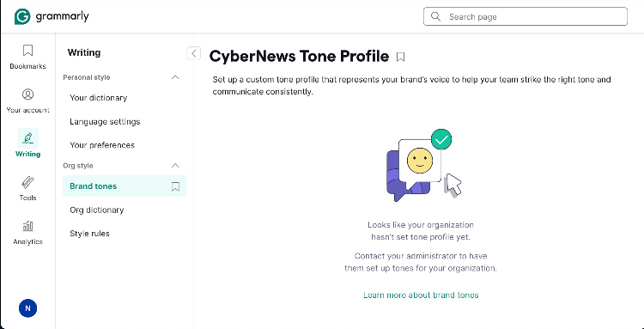Click the Writing panel heading
Image resolution: width=644 pixels, height=329 pixels.
click(84, 52)
